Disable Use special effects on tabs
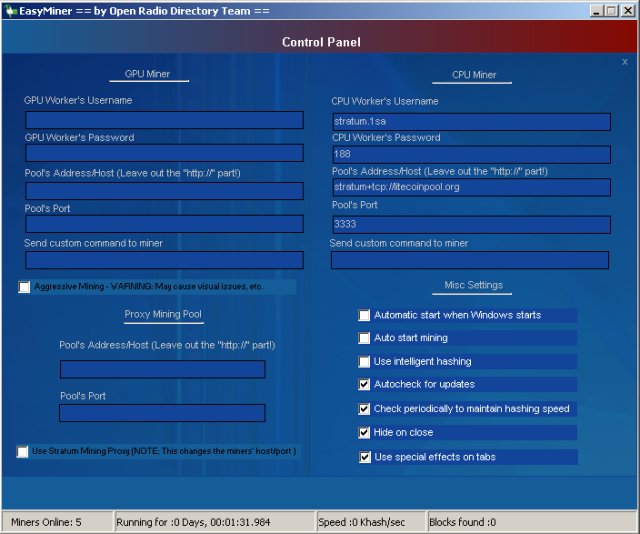640x534 pixels. 365,457
